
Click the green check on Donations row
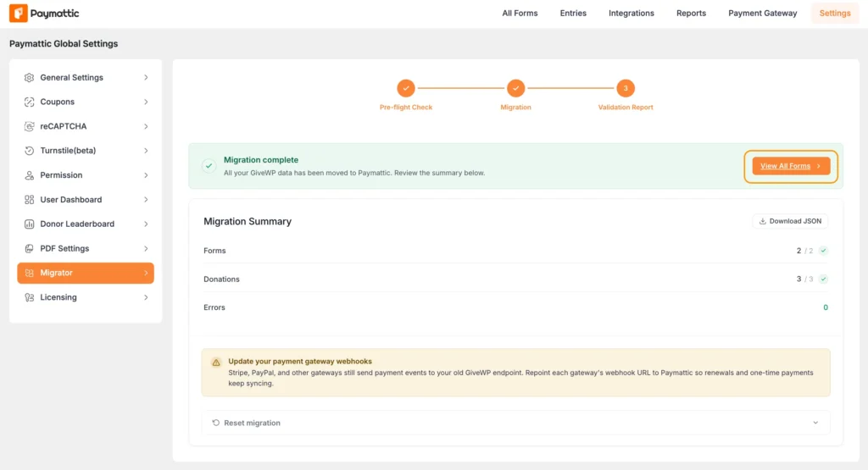tap(823, 279)
